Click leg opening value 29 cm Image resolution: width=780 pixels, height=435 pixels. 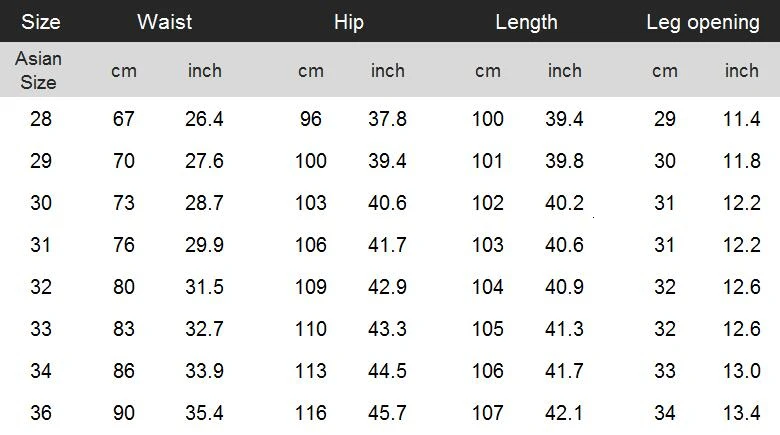tap(665, 119)
